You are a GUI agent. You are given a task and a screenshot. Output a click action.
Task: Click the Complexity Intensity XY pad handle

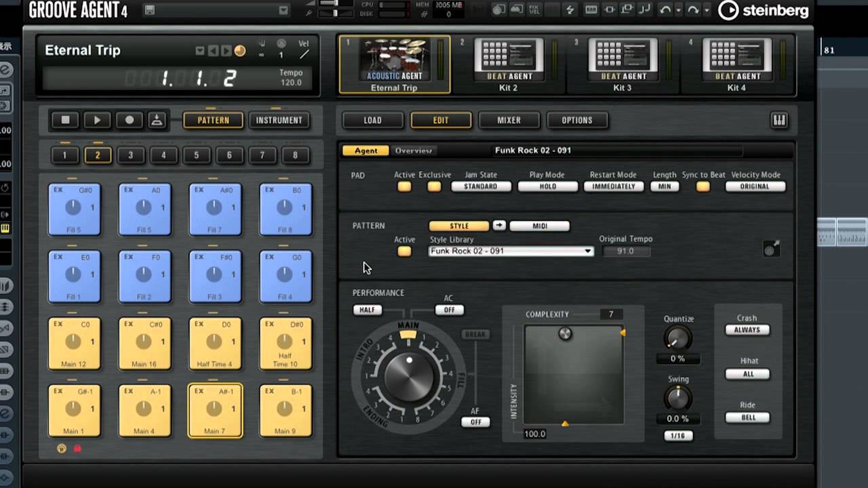[x=565, y=333]
